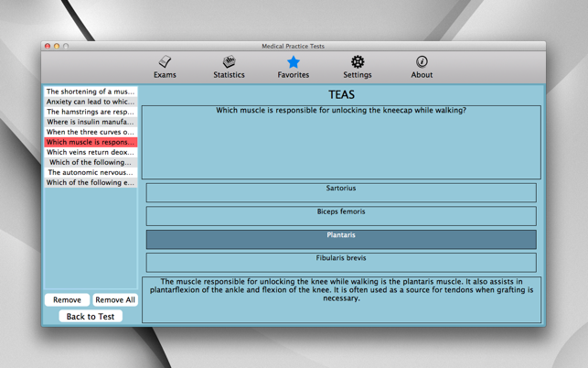The width and height of the screenshot is (588, 368).
Task: Select 'The hamstrings are resp...' question
Action: [x=91, y=112]
